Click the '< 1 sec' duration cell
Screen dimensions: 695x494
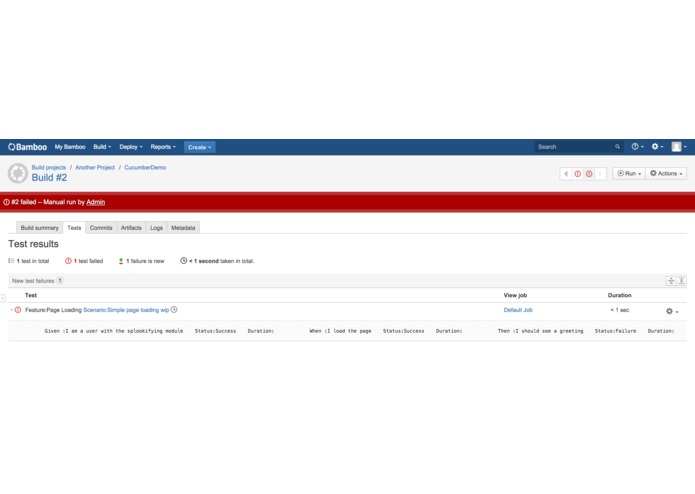(x=620, y=310)
